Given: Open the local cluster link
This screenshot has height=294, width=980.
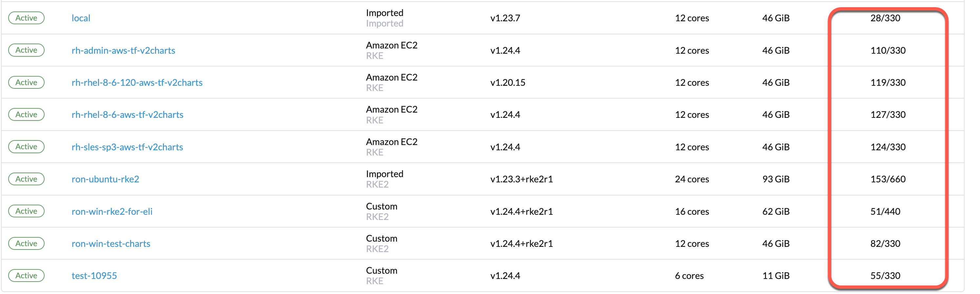Looking at the screenshot, I should tap(81, 17).
